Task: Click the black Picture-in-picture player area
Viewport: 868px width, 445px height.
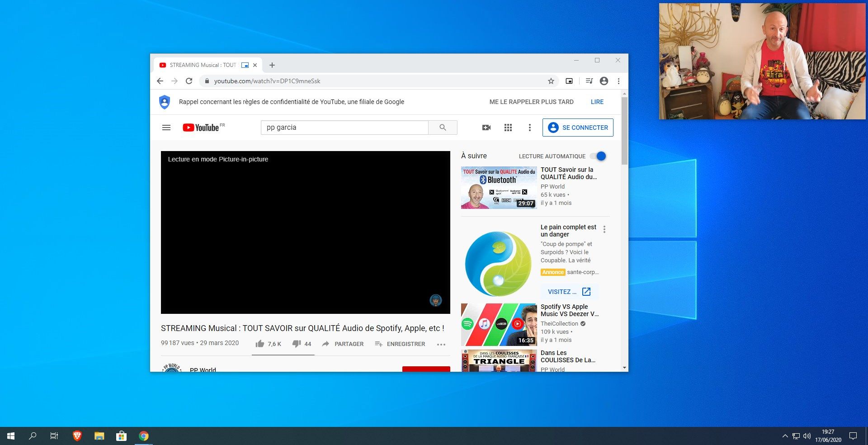Action: pos(306,232)
